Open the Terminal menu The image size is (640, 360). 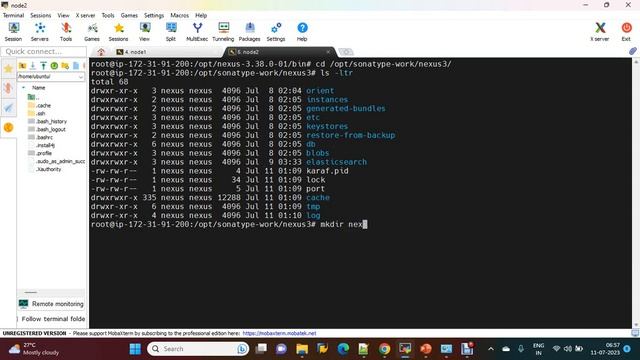point(13,15)
